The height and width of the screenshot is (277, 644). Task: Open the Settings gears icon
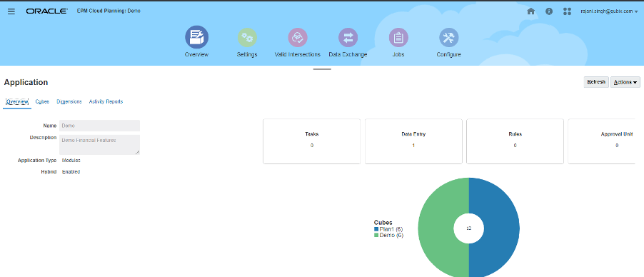(247, 38)
